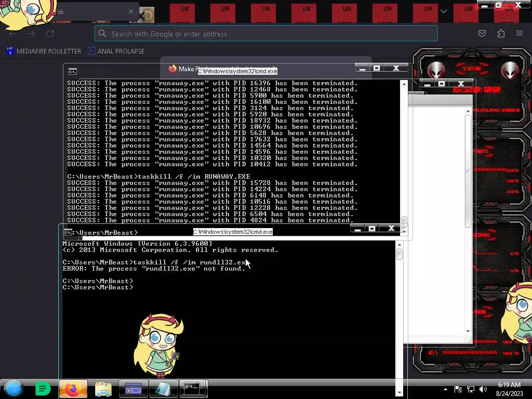Open the Firefox extensions puzzle icon
Viewport: 532px width, 399px height.
[x=501, y=33]
